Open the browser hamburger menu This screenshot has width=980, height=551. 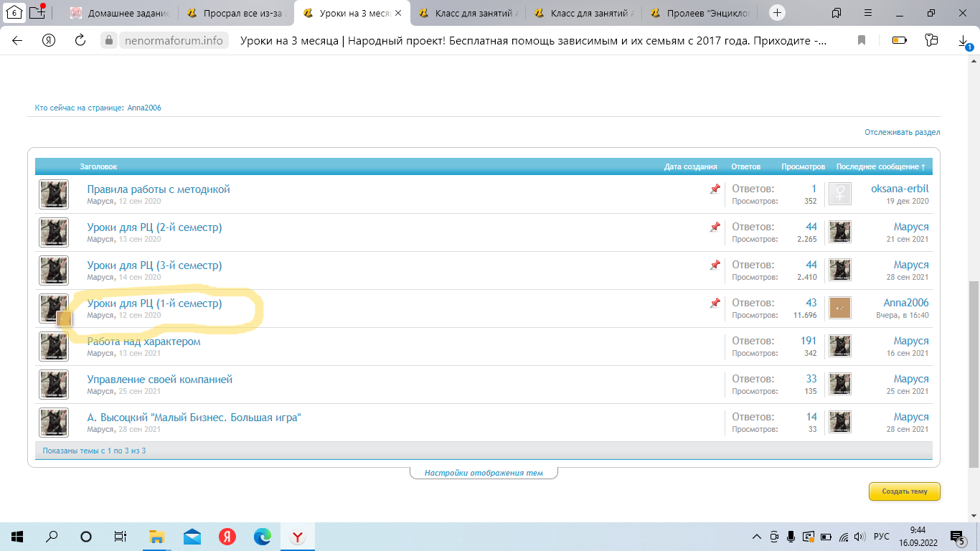coord(868,13)
